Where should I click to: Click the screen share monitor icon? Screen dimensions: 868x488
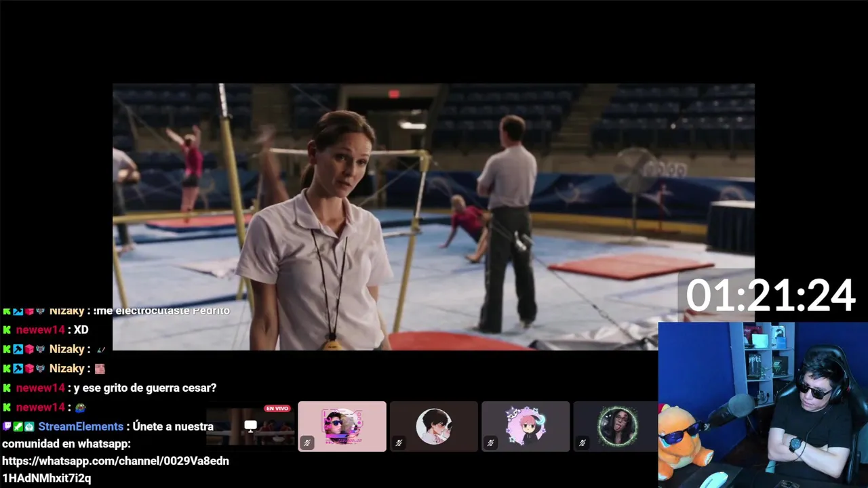(251, 426)
